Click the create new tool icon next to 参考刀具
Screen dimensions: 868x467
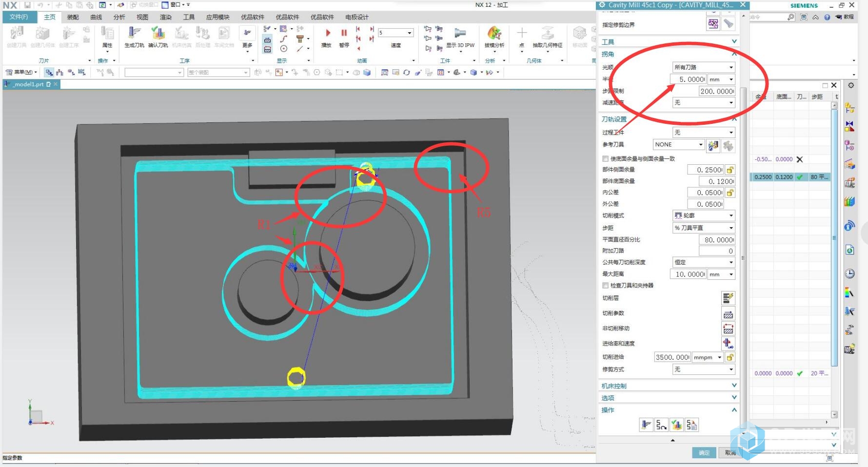(713, 145)
